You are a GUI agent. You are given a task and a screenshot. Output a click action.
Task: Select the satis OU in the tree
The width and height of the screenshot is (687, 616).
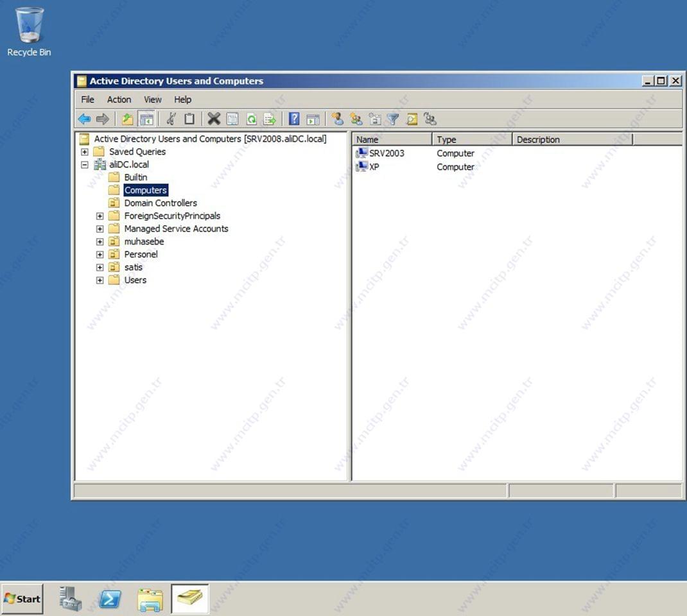pos(133,267)
